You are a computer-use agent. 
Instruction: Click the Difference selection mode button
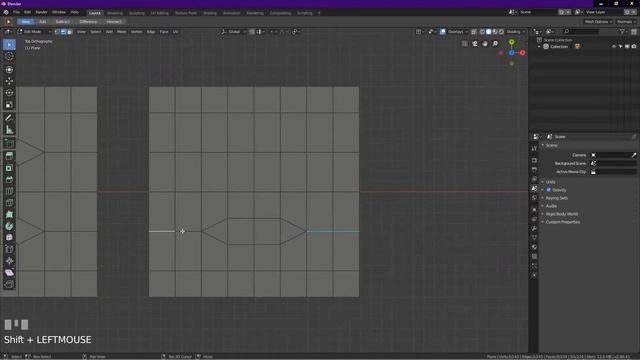(88, 22)
